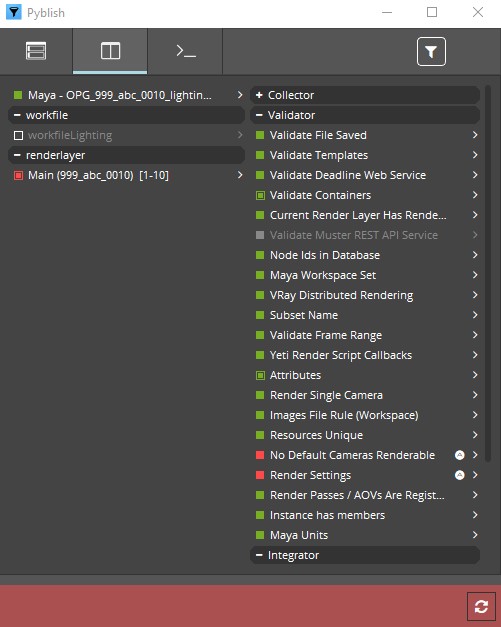501x627 pixels.
Task: Toggle the Subset Name green checkbox
Action: click(x=260, y=315)
